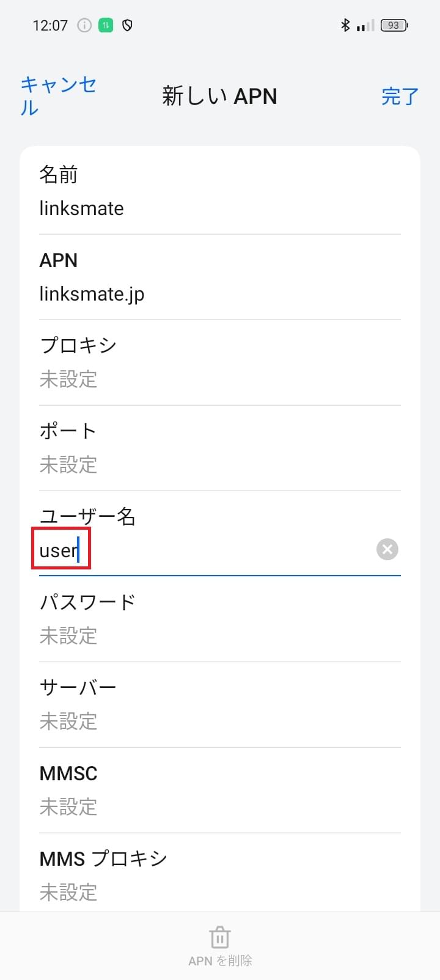Tap the battery indicator showing 93

point(394,25)
